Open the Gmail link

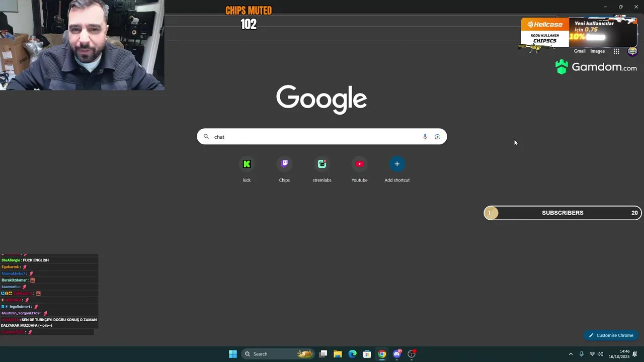coord(580,51)
